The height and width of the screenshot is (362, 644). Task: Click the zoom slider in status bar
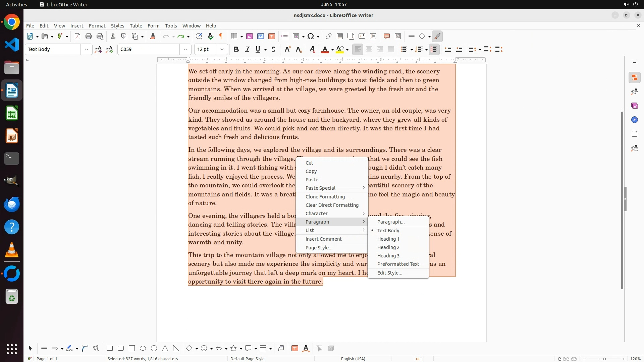tap(604, 359)
